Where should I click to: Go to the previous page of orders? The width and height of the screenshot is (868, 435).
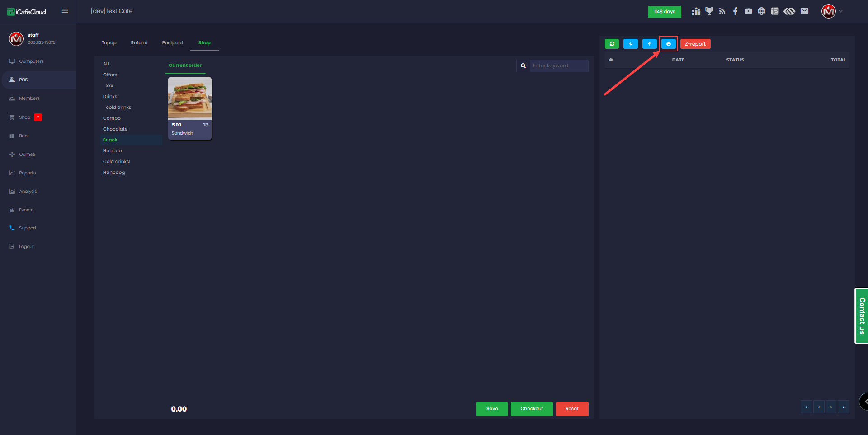[x=819, y=407]
